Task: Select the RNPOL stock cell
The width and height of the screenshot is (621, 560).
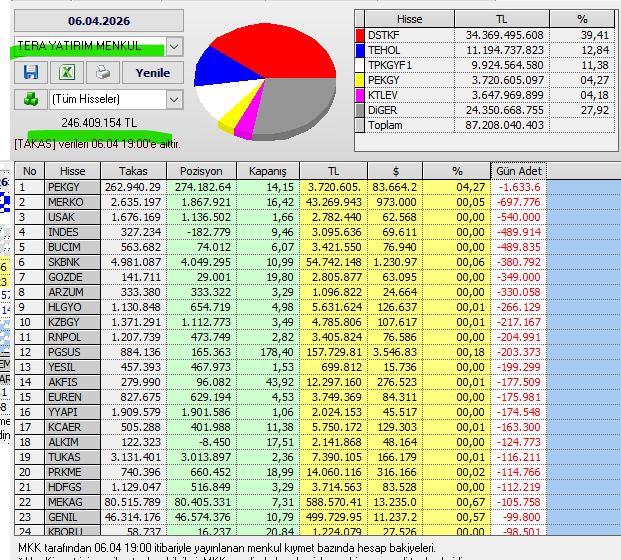Action: pyautogui.click(x=72, y=338)
